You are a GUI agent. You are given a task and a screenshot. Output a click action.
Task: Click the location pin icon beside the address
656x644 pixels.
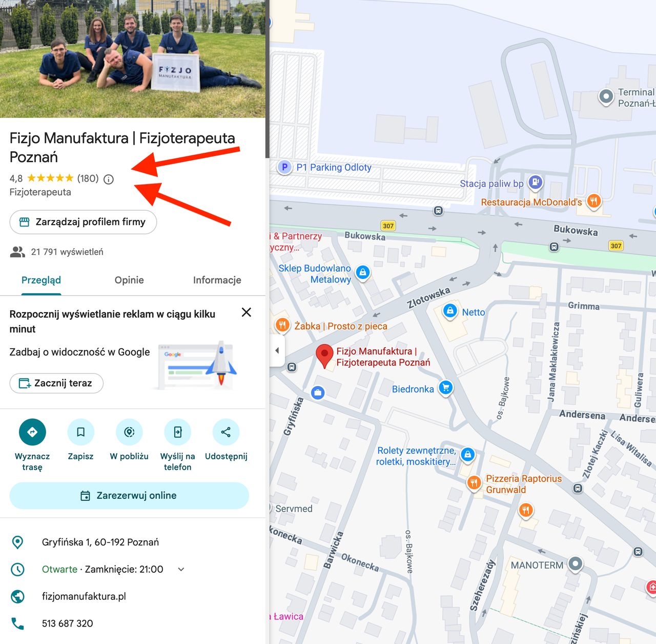coord(17,542)
